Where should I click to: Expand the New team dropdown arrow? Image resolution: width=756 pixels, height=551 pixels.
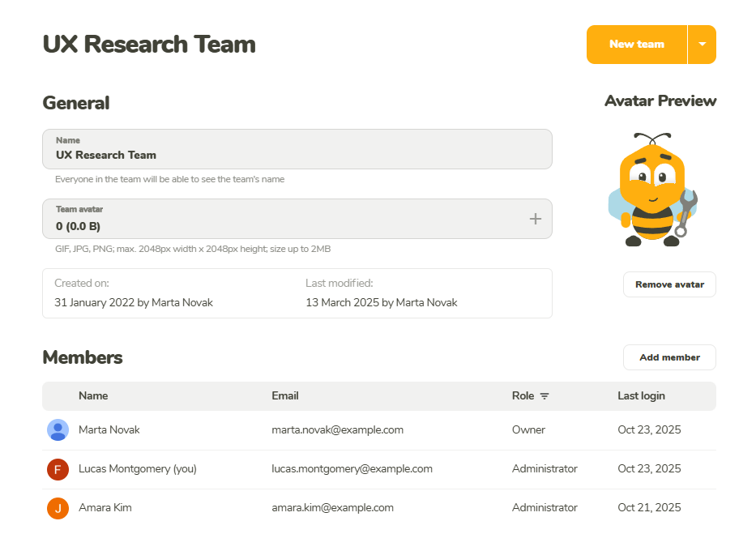702,45
